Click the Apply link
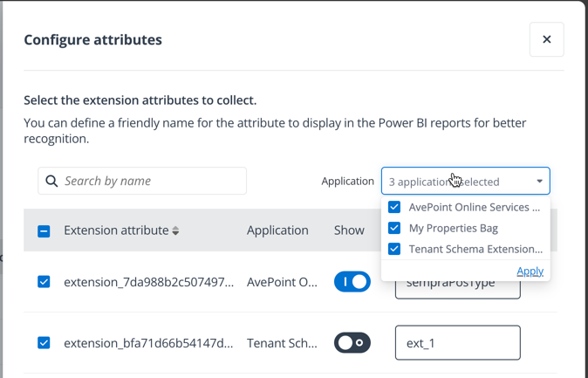588x378 pixels. coord(530,271)
